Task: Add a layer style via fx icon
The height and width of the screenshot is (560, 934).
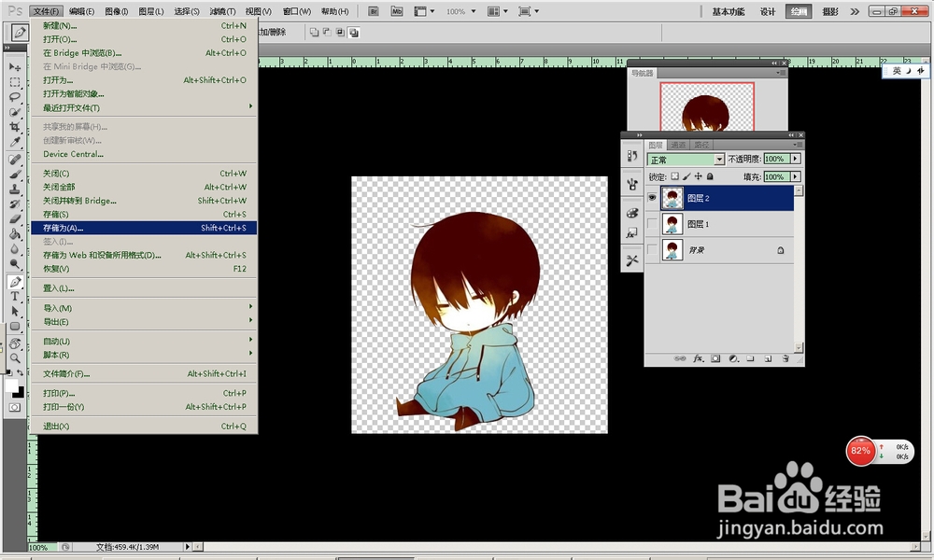Action: click(x=698, y=358)
